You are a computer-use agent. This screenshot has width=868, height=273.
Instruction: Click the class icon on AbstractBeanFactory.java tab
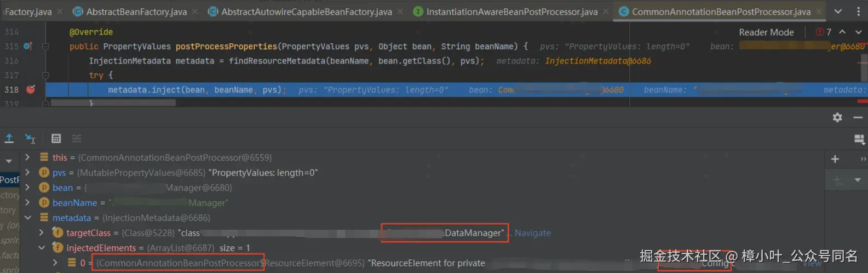pos(78,11)
